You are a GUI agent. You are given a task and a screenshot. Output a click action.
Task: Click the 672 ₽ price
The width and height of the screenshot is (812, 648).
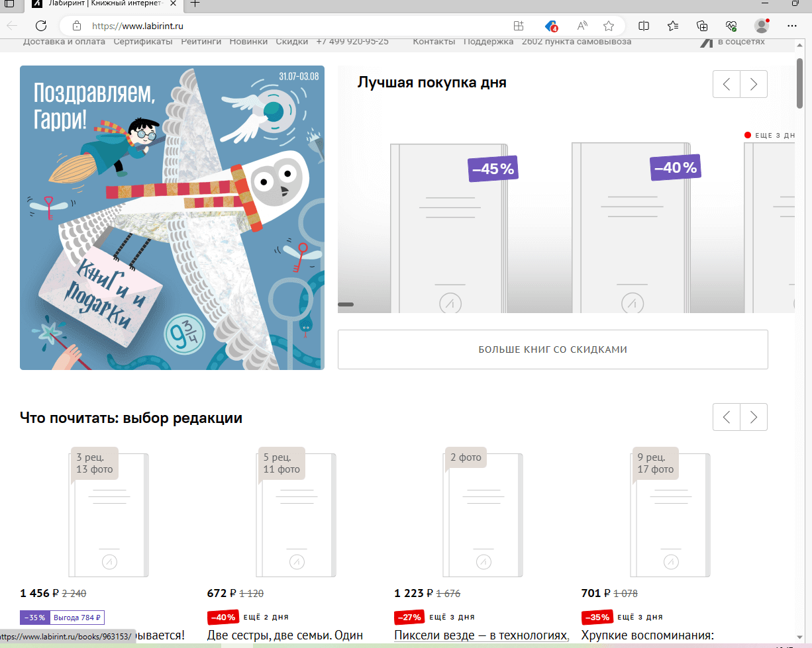click(x=222, y=594)
